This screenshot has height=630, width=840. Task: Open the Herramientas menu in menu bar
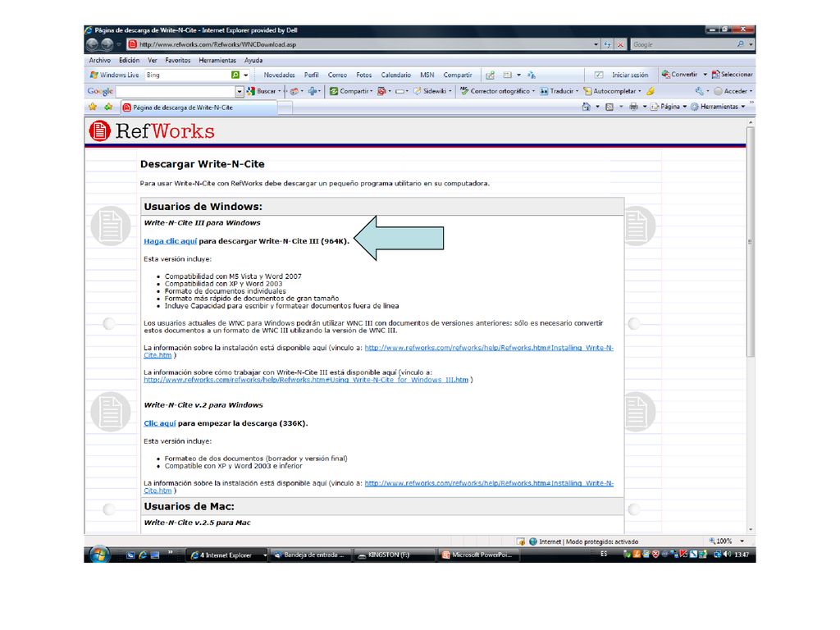217,61
